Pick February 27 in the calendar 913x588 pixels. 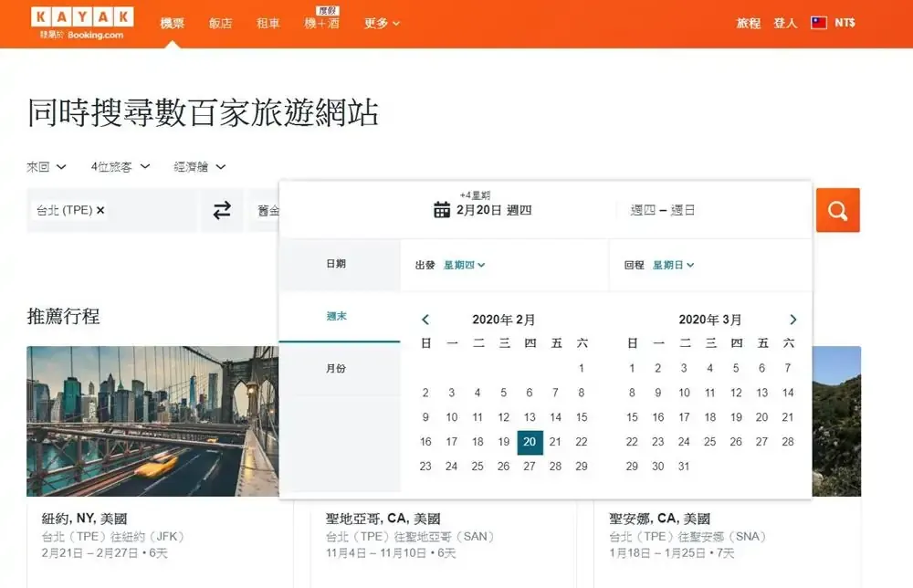tap(530, 466)
